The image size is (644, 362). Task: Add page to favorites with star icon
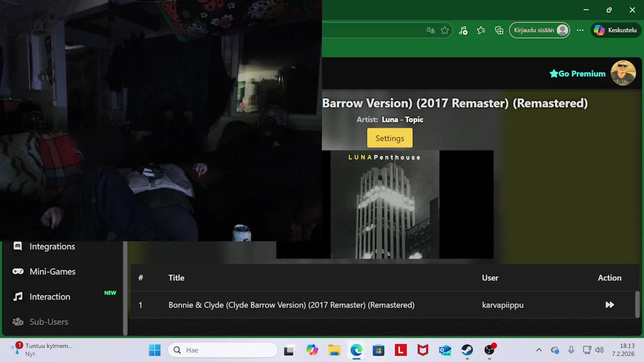445,30
